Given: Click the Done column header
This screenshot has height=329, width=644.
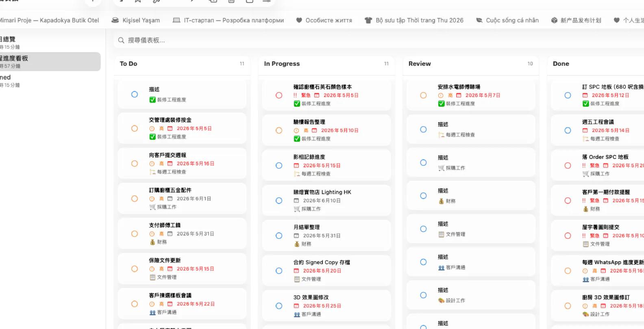Looking at the screenshot, I should pos(561,64).
